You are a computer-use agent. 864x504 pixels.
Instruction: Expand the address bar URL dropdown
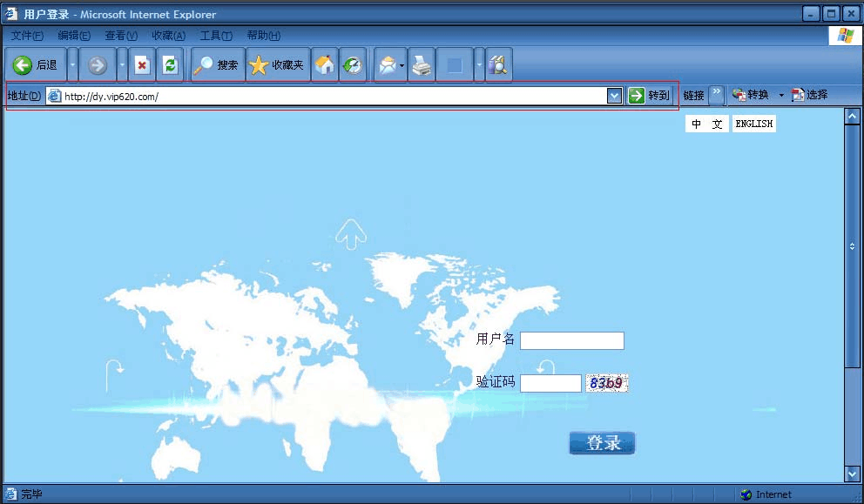click(614, 96)
